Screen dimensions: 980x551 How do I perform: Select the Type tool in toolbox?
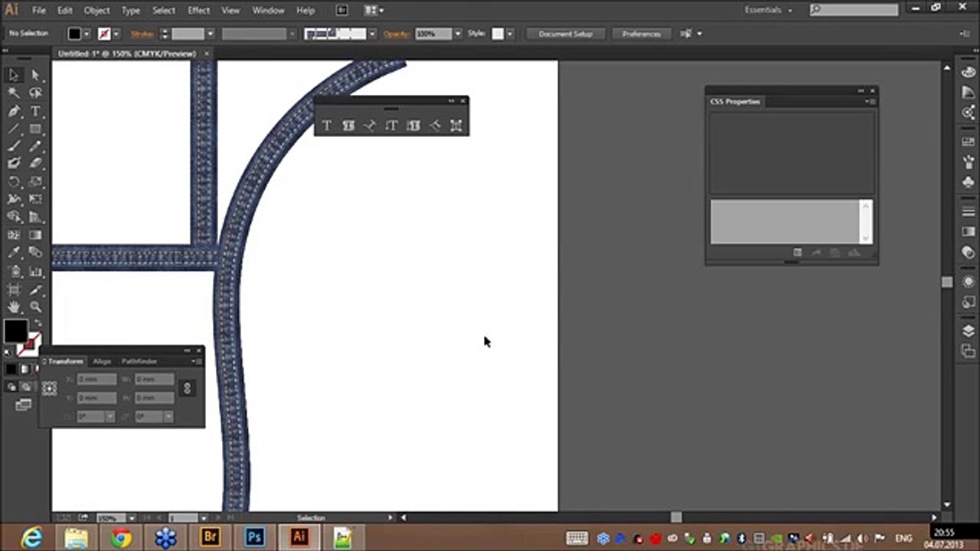[x=35, y=111]
